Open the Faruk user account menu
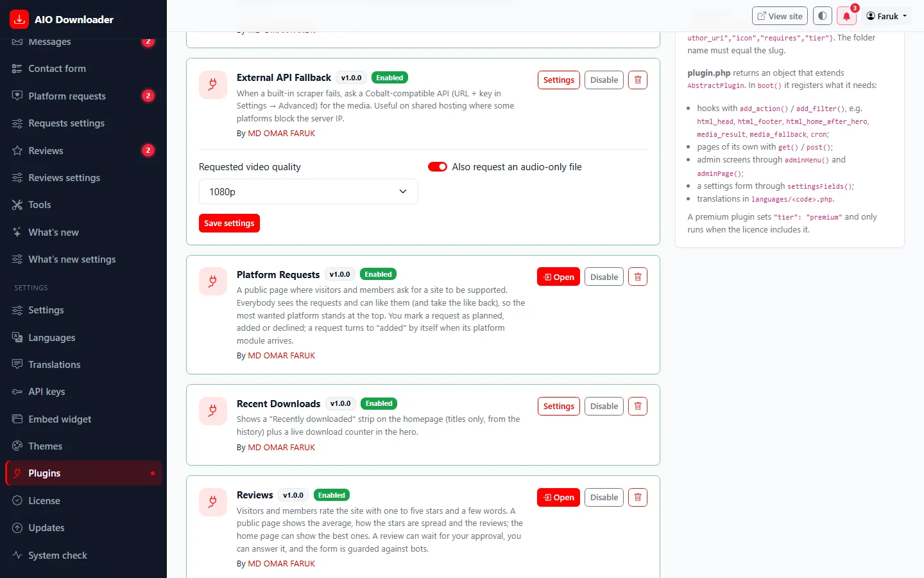 887,16
